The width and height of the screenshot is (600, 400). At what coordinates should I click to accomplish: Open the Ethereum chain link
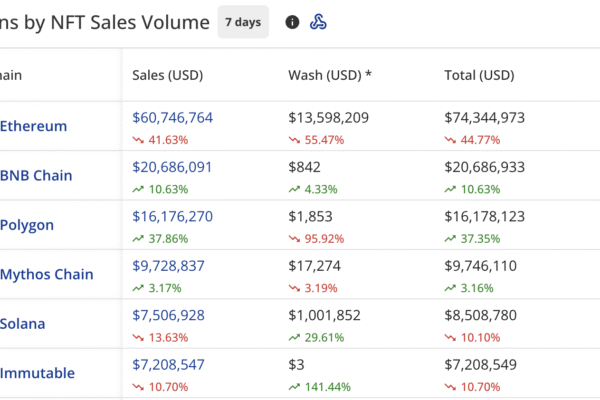click(x=34, y=127)
